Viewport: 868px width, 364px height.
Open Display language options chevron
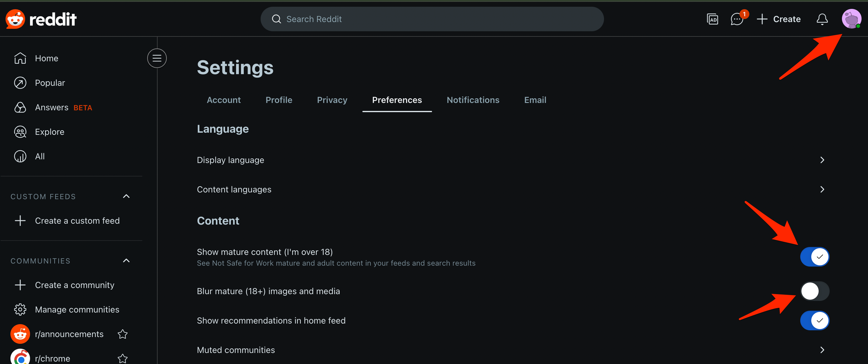(x=822, y=160)
